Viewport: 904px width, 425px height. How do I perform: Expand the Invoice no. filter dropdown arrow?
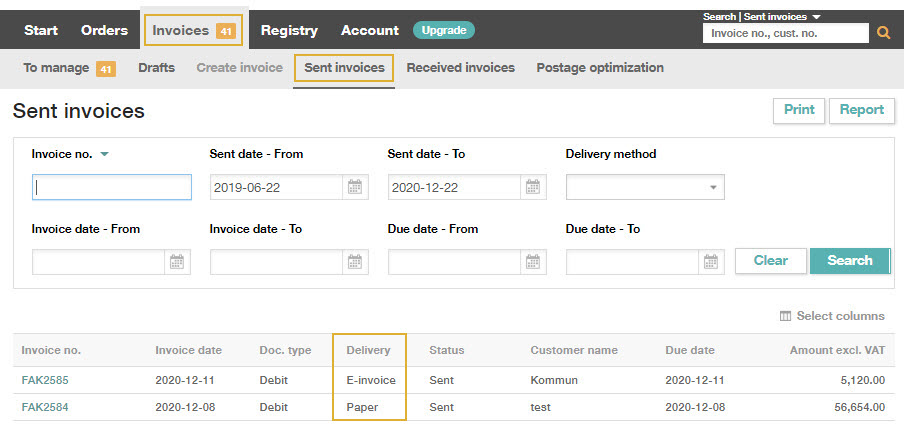[104, 154]
